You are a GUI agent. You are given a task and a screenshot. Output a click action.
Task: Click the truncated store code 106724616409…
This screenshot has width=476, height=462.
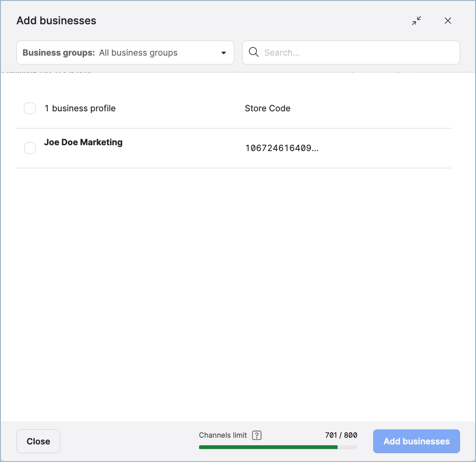click(282, 148)
